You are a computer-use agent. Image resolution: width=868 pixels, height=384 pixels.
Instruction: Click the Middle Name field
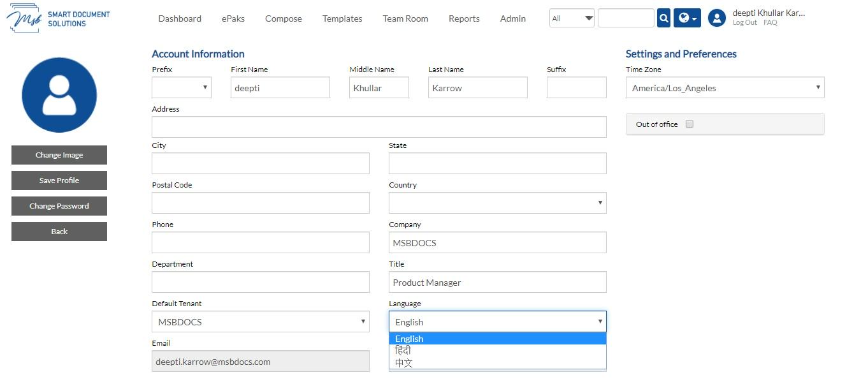pyautogui.click(x=379, y=87)
